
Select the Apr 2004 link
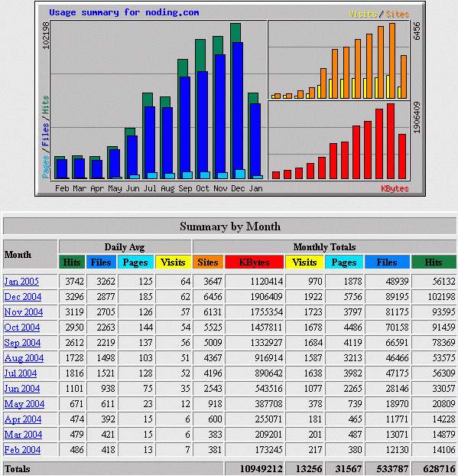23,419
